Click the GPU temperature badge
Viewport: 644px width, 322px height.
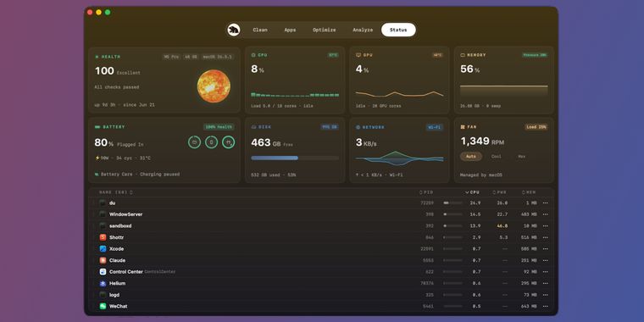pos(437,55)
